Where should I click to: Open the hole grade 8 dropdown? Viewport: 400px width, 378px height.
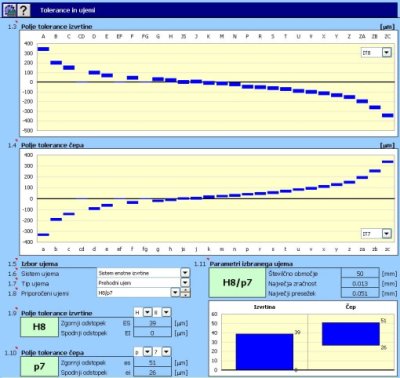click(x=166, y=312)
